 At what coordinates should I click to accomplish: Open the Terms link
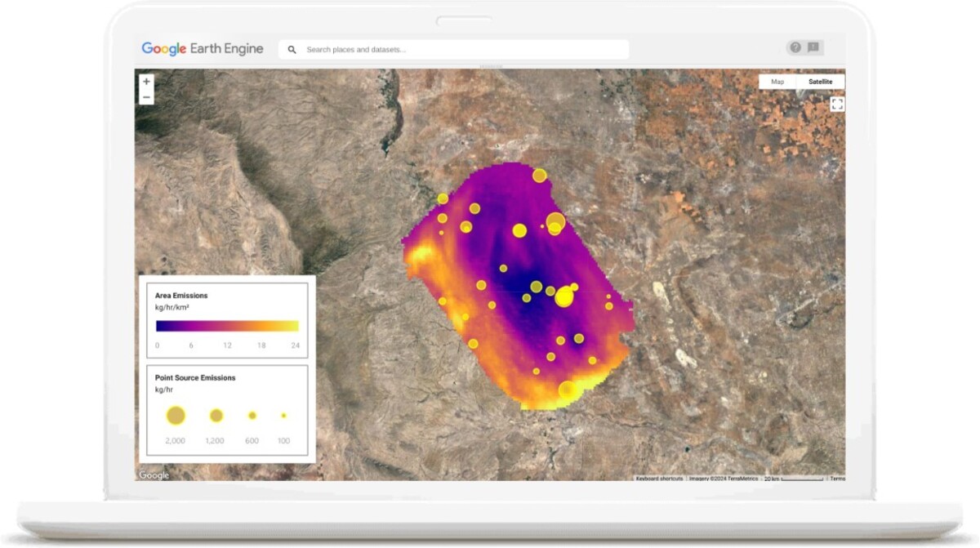coord(837,478)
